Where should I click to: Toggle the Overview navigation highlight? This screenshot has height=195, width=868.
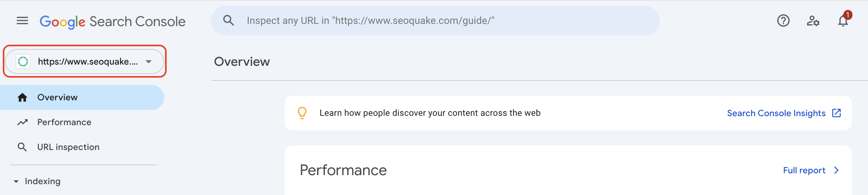57,97
